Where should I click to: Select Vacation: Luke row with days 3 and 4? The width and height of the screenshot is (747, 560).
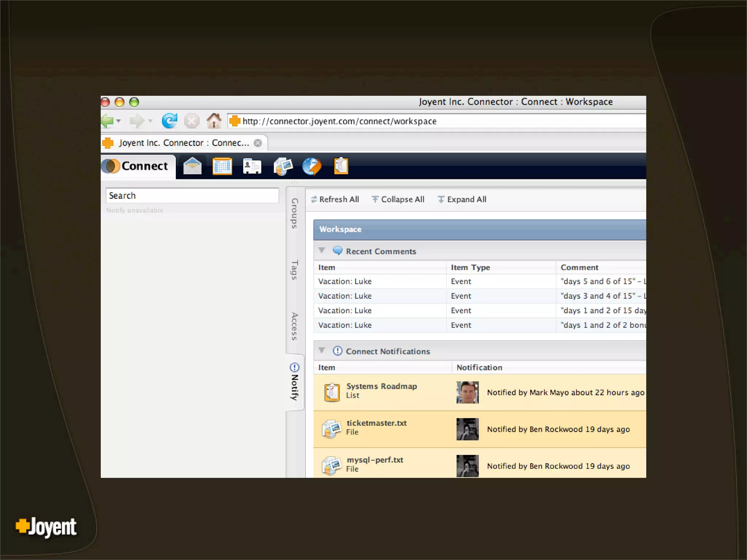pos(480,296)
